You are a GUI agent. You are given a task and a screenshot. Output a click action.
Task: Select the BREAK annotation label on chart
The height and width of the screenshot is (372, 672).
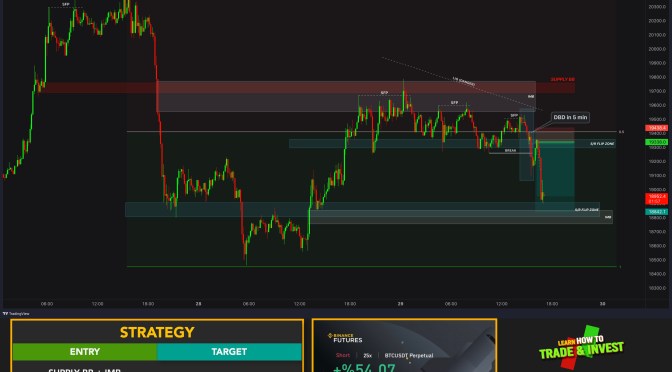[x=510, y=151]
